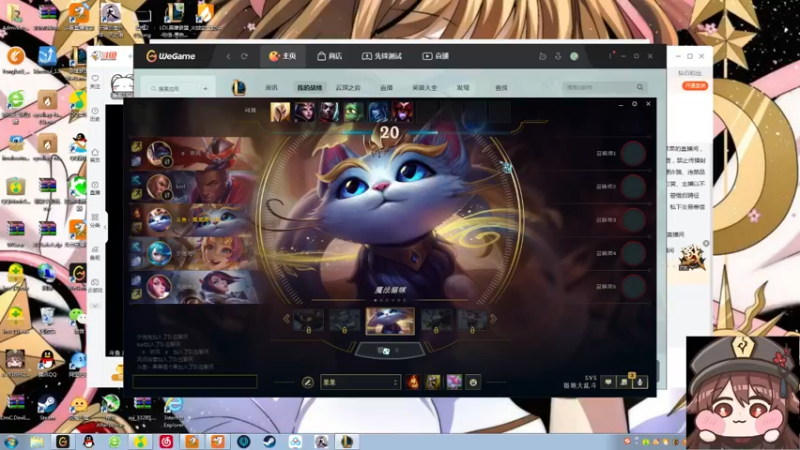This screenshot has width=800, height=450.
Task: Click the WeGame user avatar
Action: coord(574,56)
